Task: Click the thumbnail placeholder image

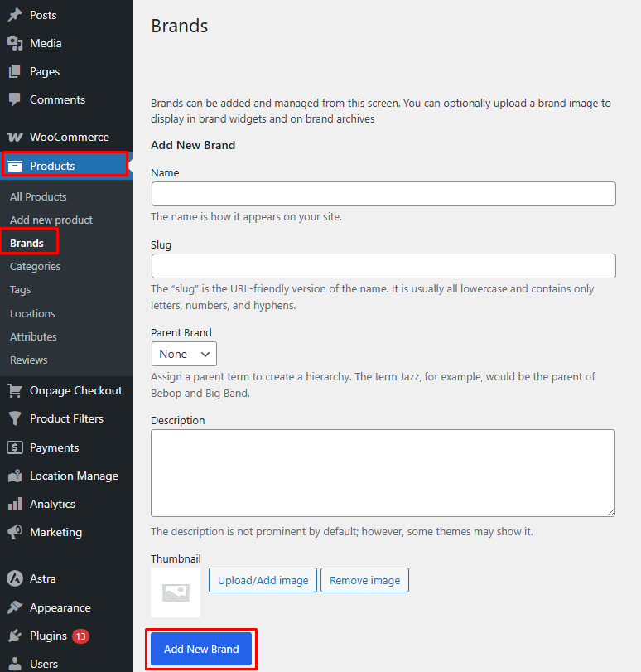Action: coord(176,592)
